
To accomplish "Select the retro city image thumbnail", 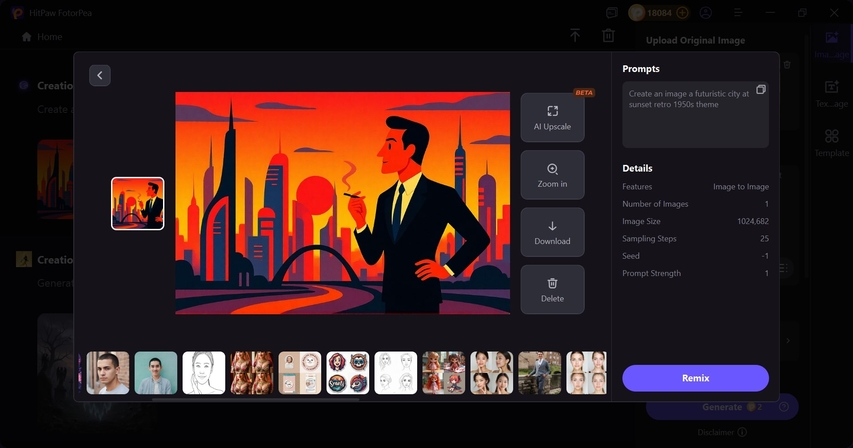I will click(x=138, y=203).
